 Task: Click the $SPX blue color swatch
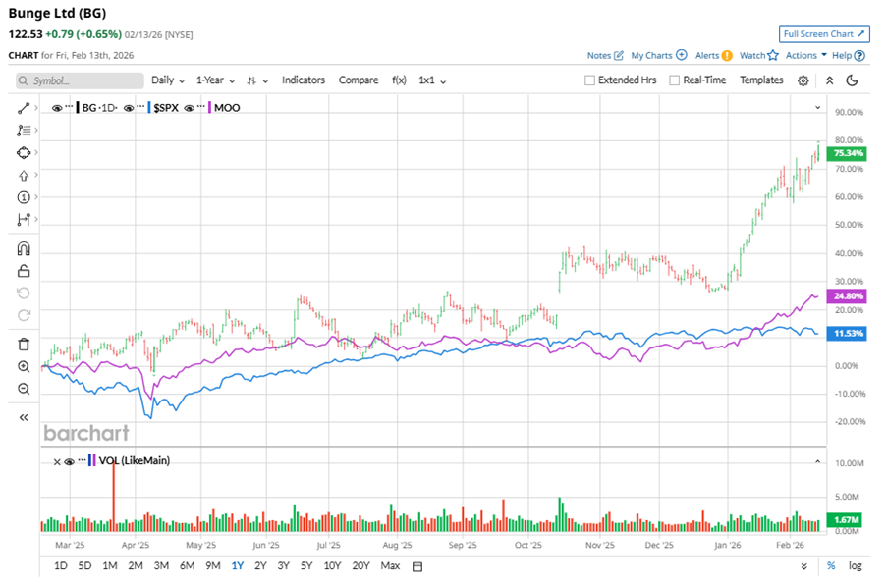149,108
